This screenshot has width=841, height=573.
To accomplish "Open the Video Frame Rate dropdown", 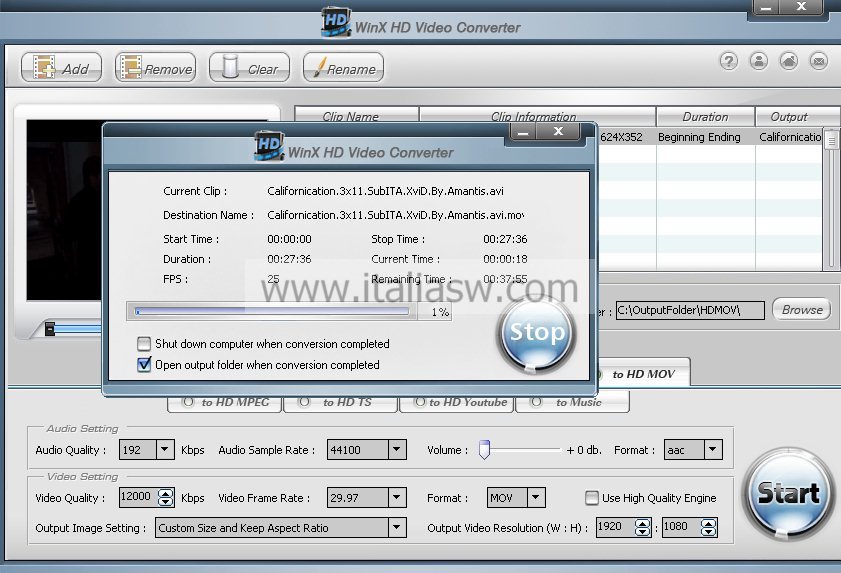I will coord(397,497).
